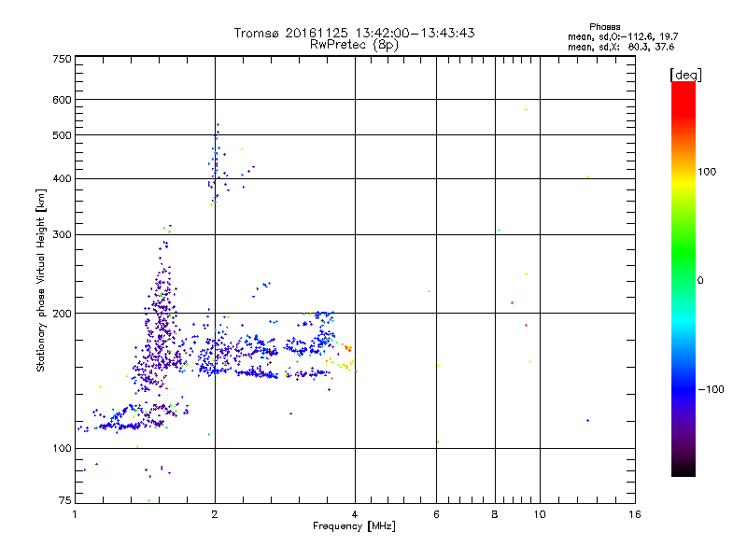
Task: Click the y-axis tick label '300'
Action: click(x=63, y=235)
